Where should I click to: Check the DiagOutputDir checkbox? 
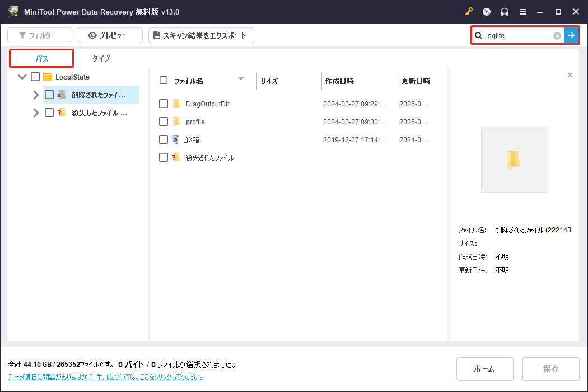[164, 104]
